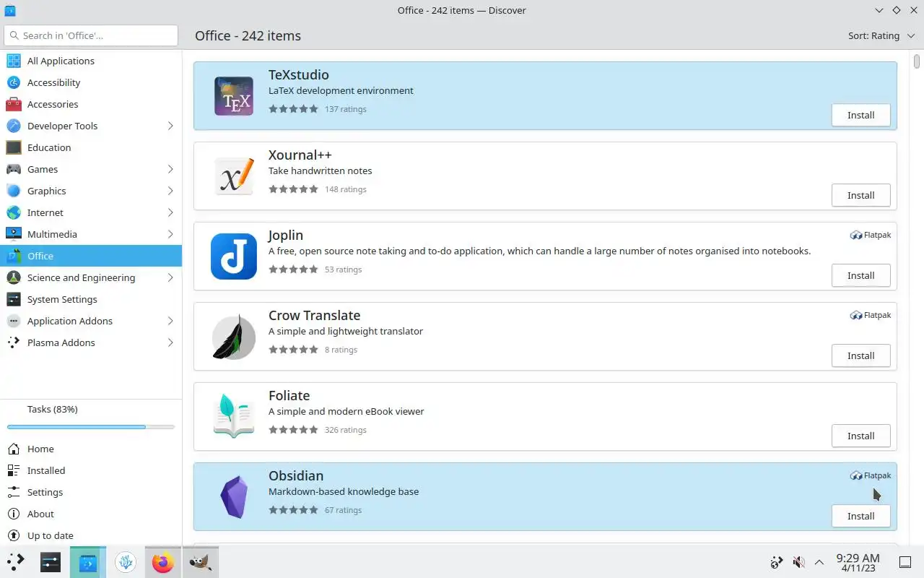Click the vertical scrollbar handle

[x=918, y=61]
